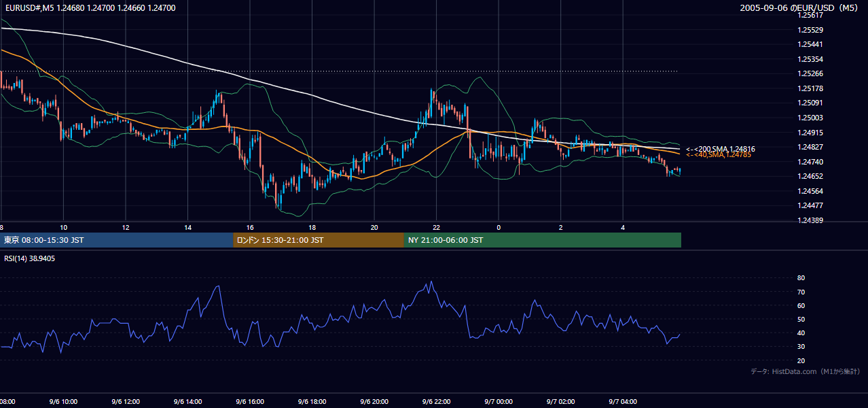This screenshot has width=868, height=408.
Task: Click RSI scale value 50
Action: [801, 320]
